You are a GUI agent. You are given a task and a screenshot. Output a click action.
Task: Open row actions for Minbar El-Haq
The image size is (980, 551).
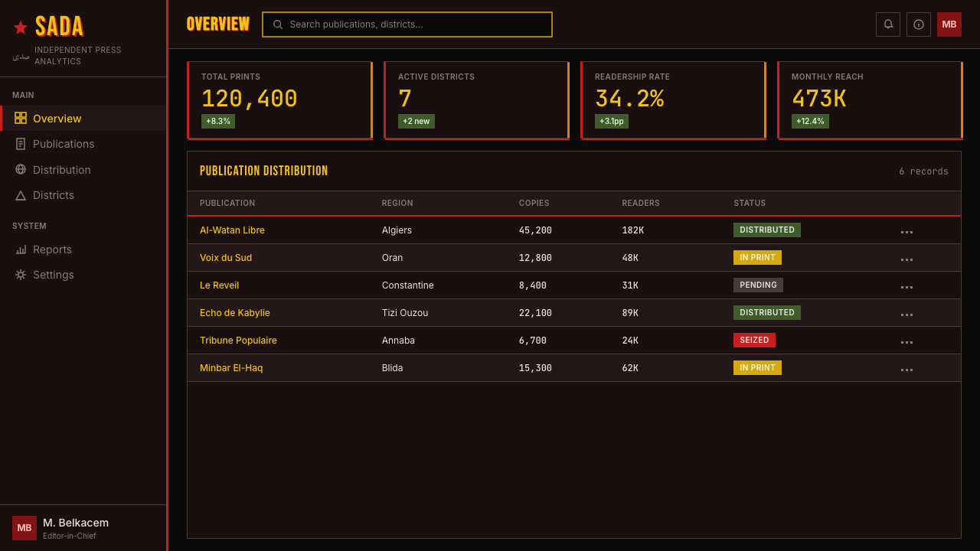[x=906, y=368]
